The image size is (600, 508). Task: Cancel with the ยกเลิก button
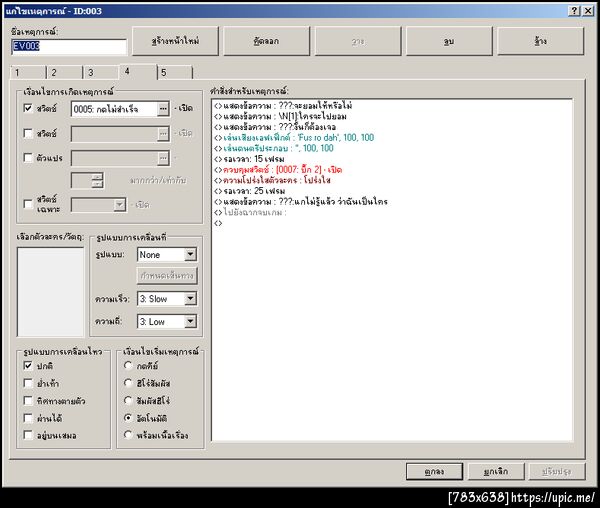point(496,472)
